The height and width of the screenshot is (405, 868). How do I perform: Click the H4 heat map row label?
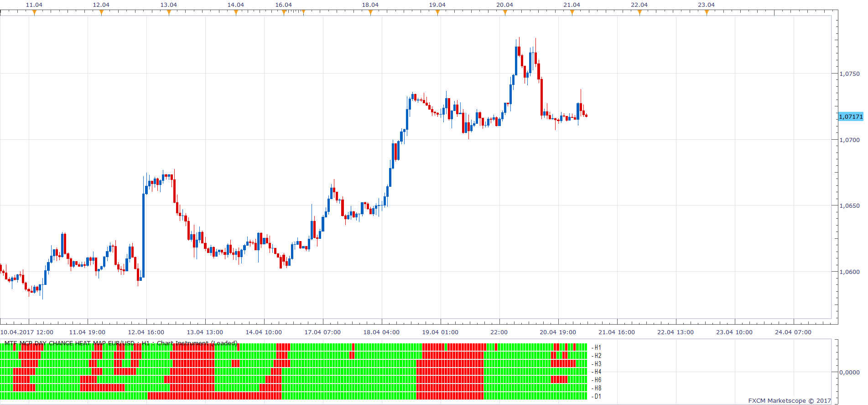point(598,372)
